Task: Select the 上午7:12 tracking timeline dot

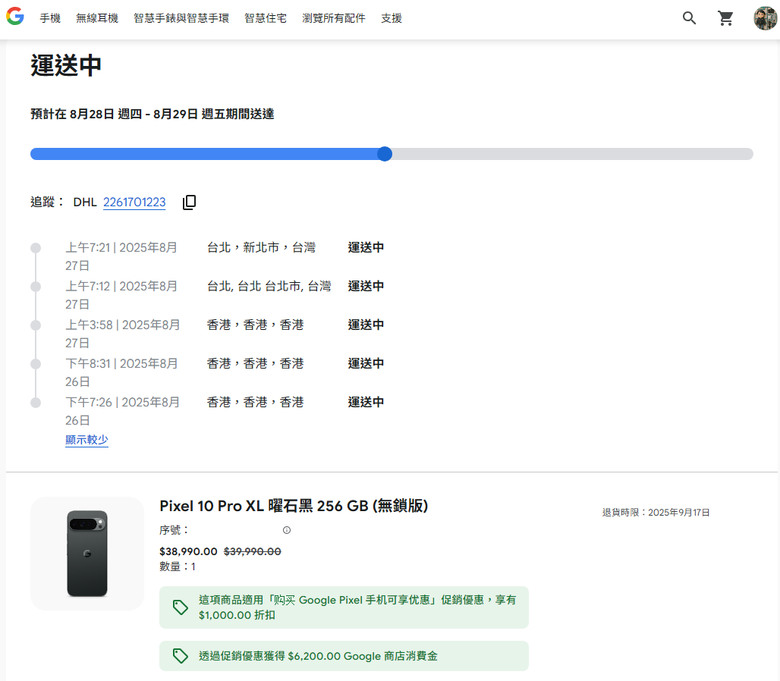Action: tap(36, 287)
